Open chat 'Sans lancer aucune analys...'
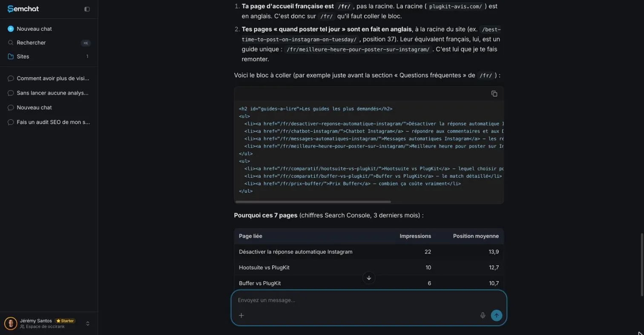 point(49,93)
